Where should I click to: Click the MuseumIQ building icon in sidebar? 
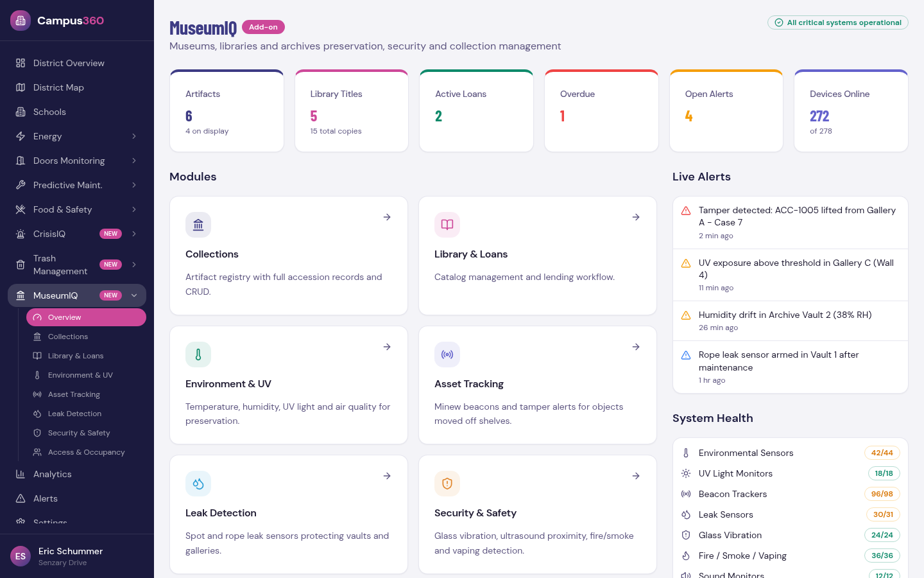click(21, 295)
